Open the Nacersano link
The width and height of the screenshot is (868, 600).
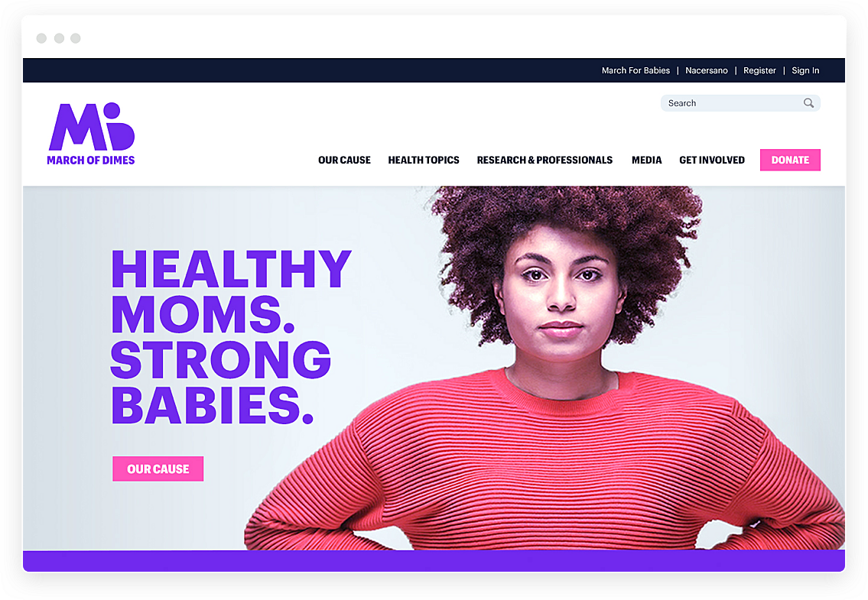pos(707,70)
